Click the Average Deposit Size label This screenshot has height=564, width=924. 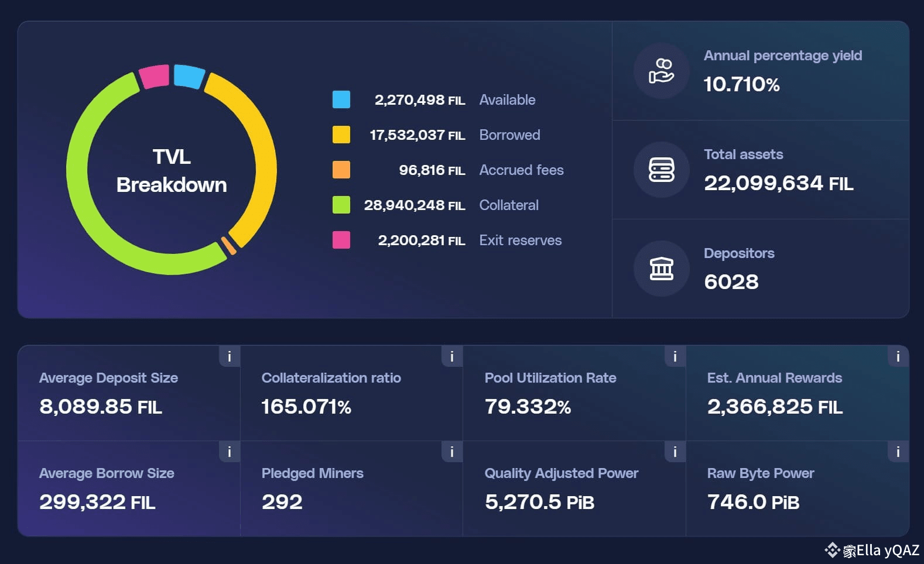tap(108, 378)
